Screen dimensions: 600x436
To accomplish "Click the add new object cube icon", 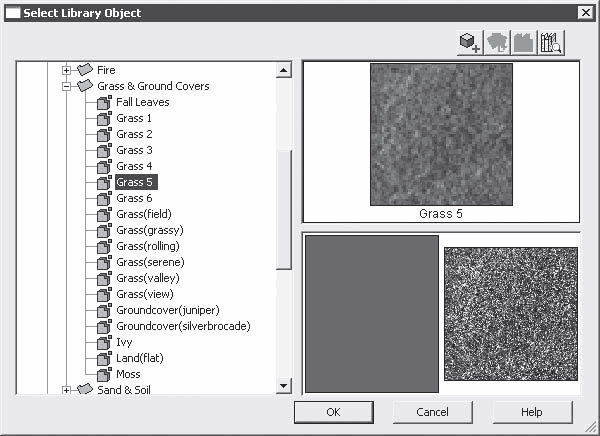I will click(470, 43).
